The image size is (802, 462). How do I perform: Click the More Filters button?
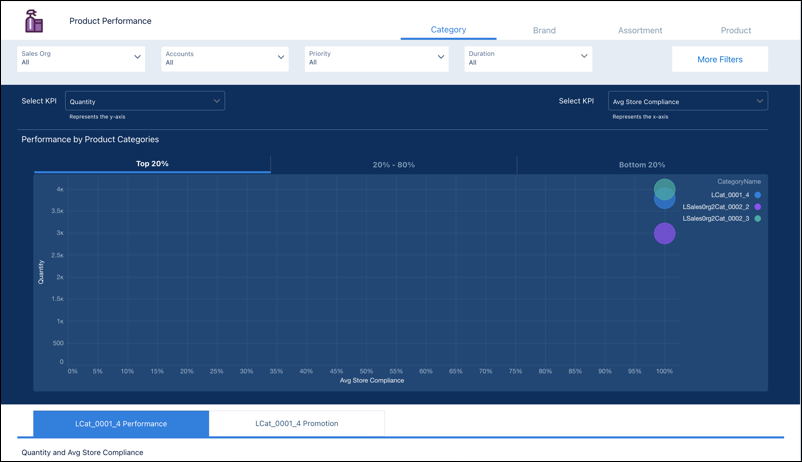coord(720,59)
